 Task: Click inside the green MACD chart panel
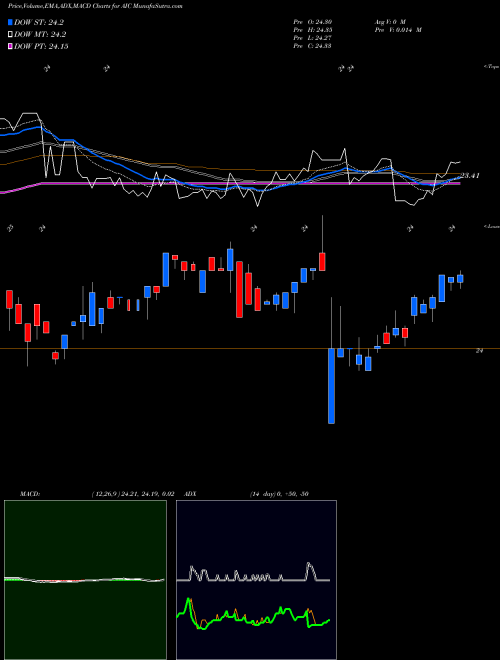(x=85, y=580)
